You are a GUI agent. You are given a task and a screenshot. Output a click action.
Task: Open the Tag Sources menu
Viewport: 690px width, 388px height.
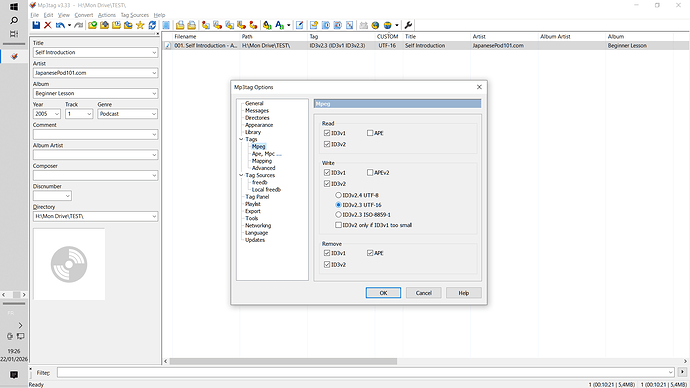click(135, 15)
